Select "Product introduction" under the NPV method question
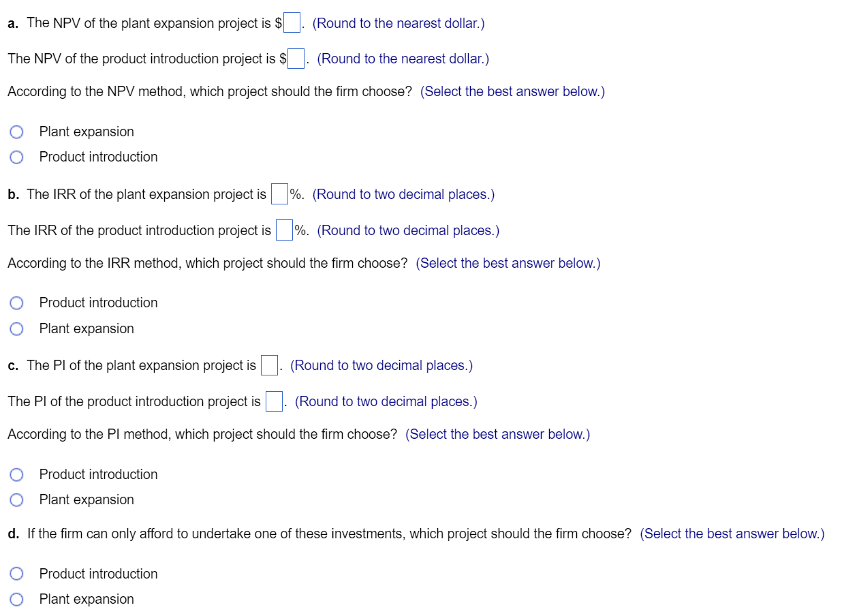 pyautogui.click(x=16, y=157)
